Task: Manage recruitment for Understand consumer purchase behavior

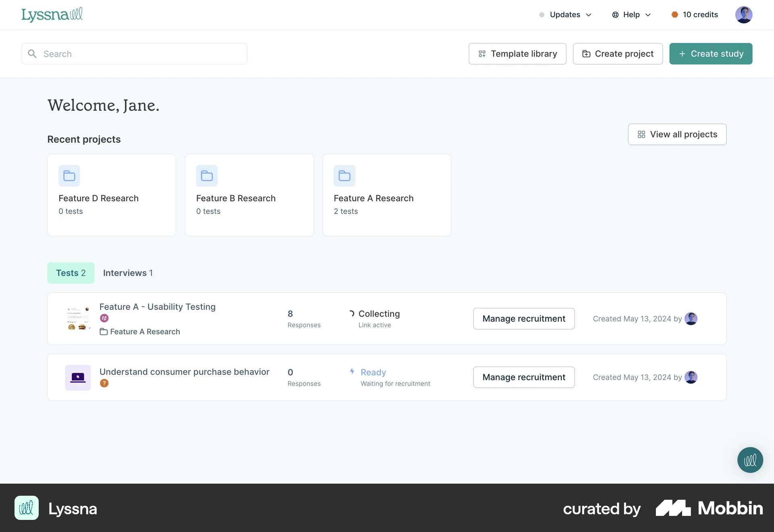Action: 524,377
